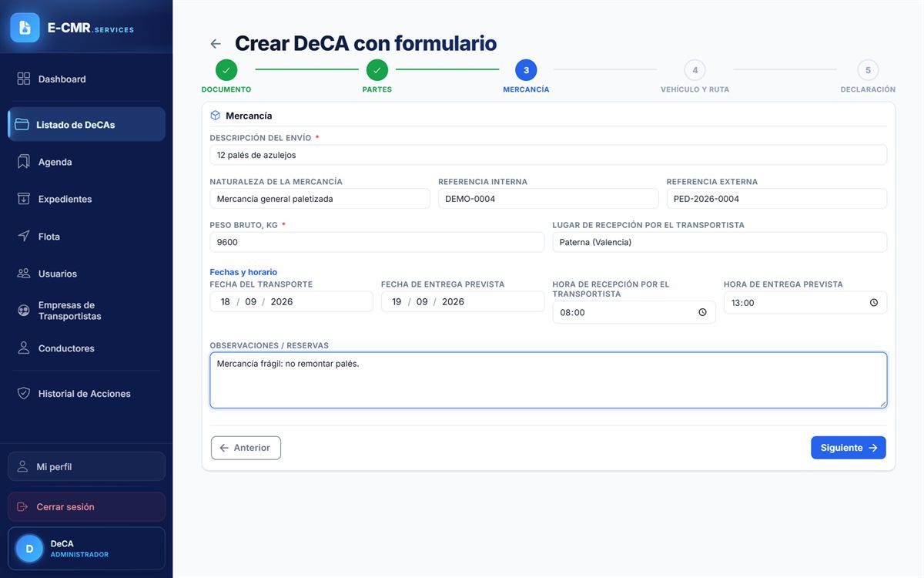
Task: Open the clock picker for hora de entrega prevista
Action: point(874,302)
